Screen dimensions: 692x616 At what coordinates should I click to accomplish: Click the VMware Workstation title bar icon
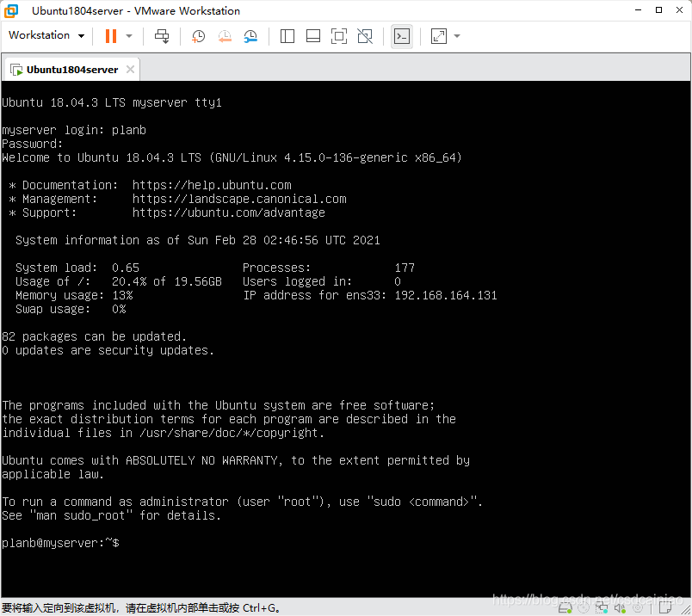click(11, 10)
